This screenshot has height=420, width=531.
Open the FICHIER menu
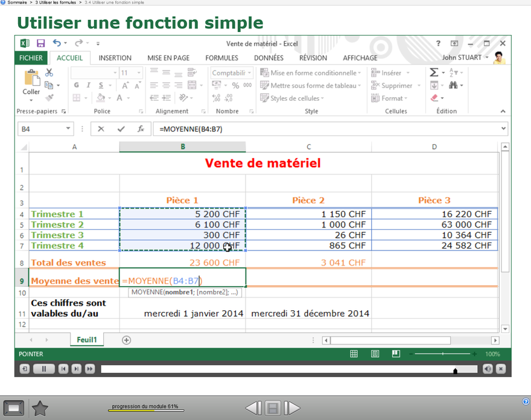tap(31, 58)
